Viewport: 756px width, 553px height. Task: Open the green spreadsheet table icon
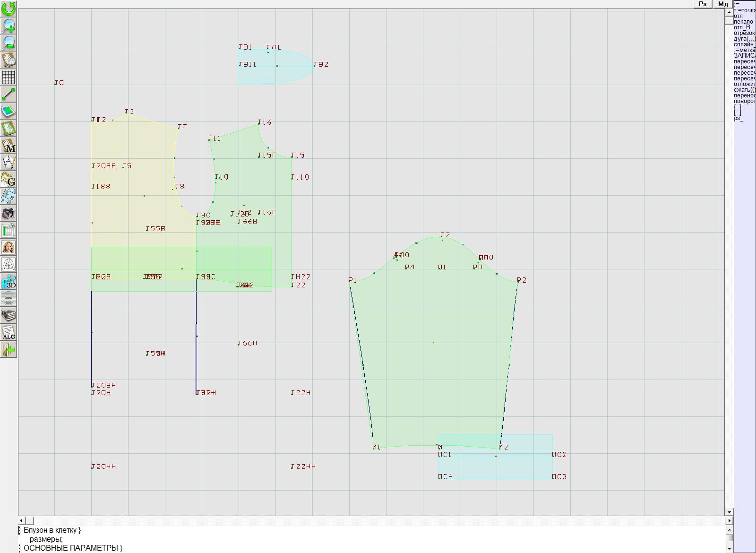pyautogui.click(x=9, y=230)
